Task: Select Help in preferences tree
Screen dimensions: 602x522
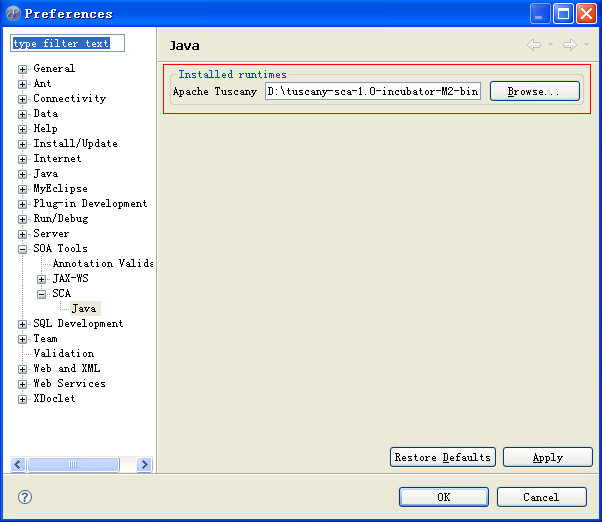Action: 45,128
